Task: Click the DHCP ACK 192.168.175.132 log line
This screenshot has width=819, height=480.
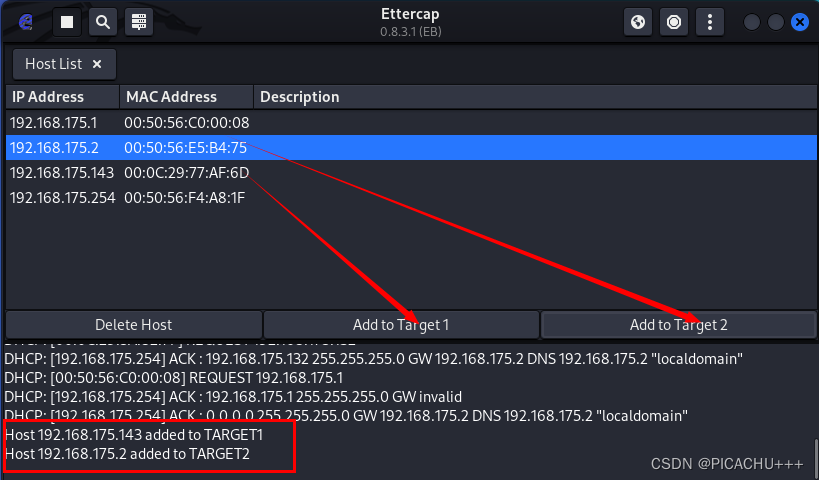Action: pyautogui.click(x=373, y=359)
